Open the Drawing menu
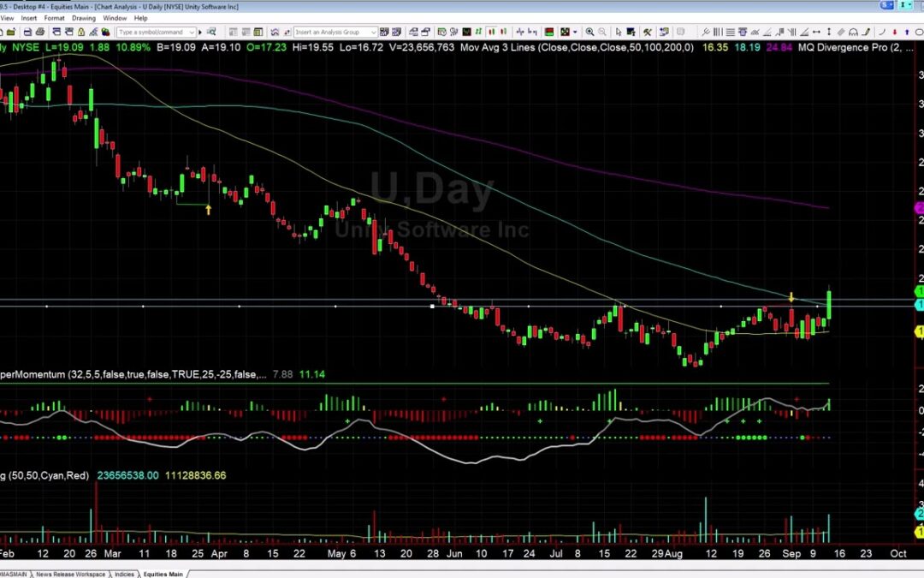The width and height of the screenshot is (924, 578). click(x=83, y=17)
